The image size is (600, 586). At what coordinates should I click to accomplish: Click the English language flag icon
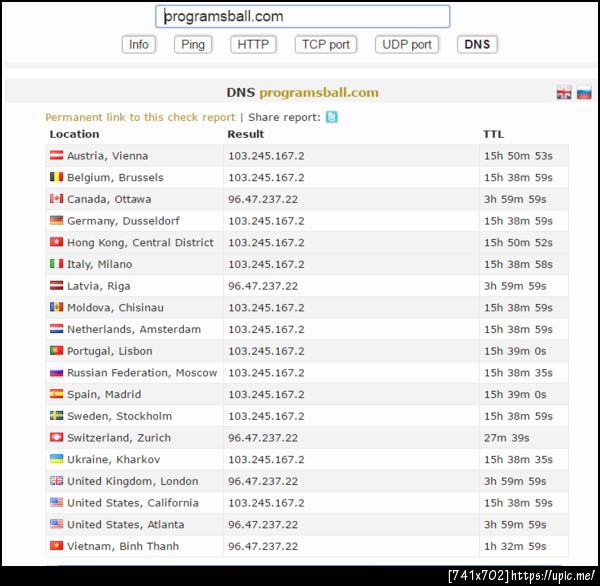pyautogui.click(x=564, y=93)
